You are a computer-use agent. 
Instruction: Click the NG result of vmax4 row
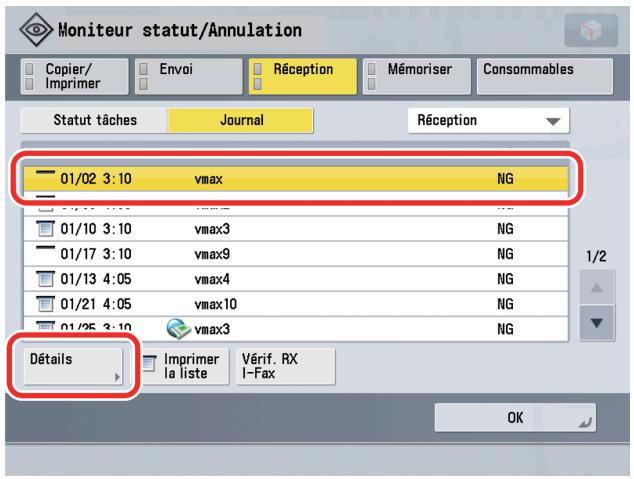pos(505,279)
